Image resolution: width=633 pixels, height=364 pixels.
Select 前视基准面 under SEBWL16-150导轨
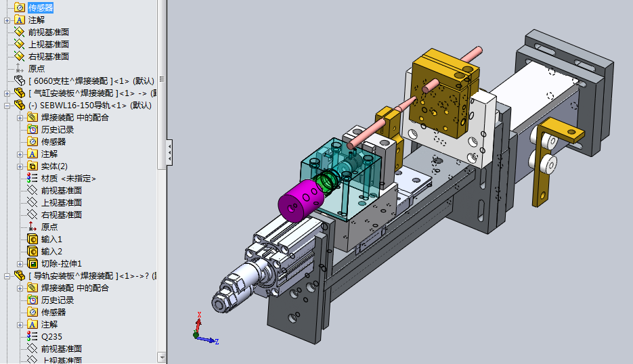55,191
